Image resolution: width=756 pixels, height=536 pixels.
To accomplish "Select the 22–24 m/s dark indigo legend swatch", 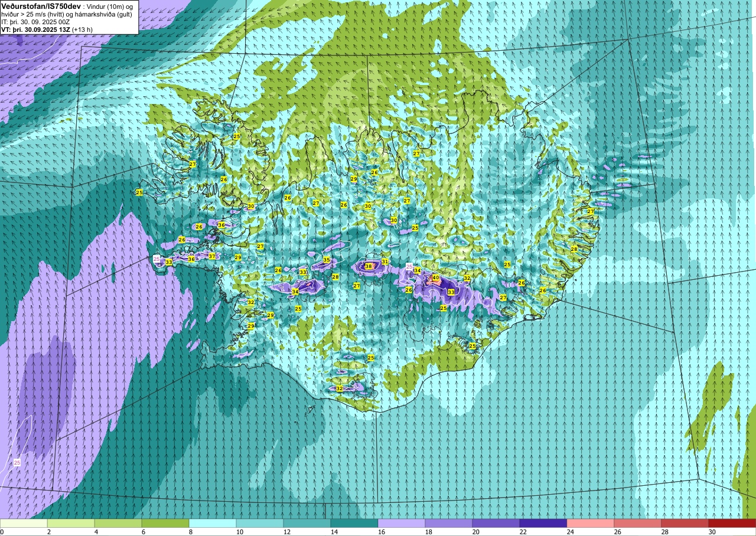I will 543,523.
